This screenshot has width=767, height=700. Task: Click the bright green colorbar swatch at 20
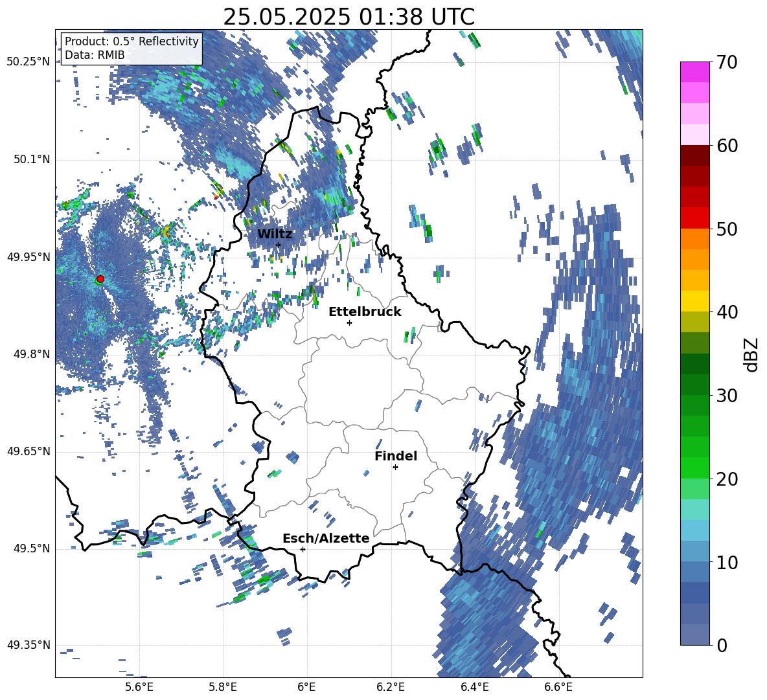(x=694, y=468)
